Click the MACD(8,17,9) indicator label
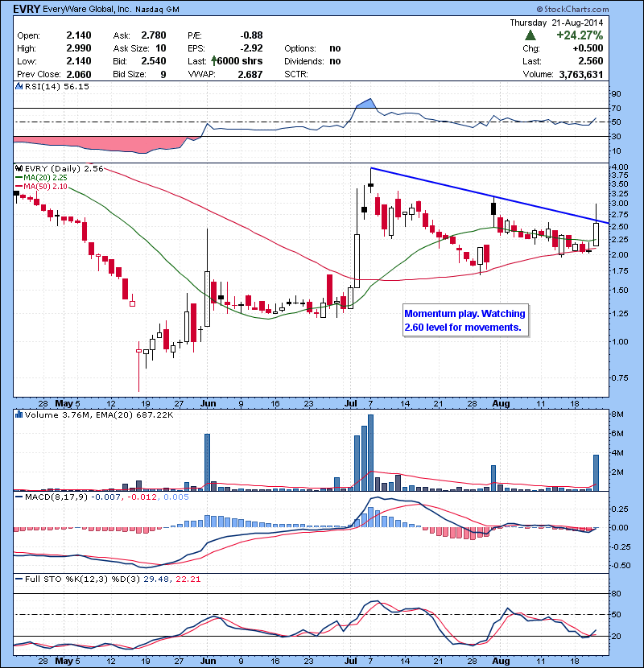The width and height of the screenshot is (644, 668). coord(56,497)
